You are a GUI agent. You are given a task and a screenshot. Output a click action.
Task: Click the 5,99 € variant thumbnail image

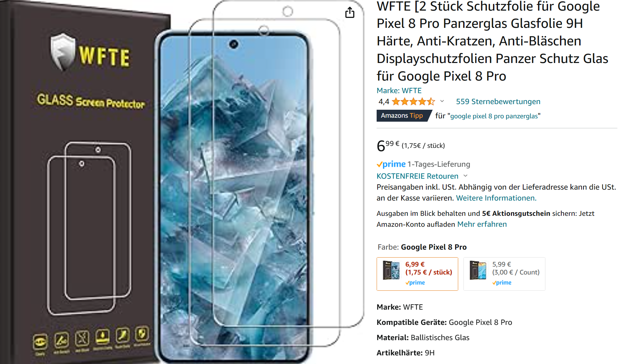click(478, 270)
